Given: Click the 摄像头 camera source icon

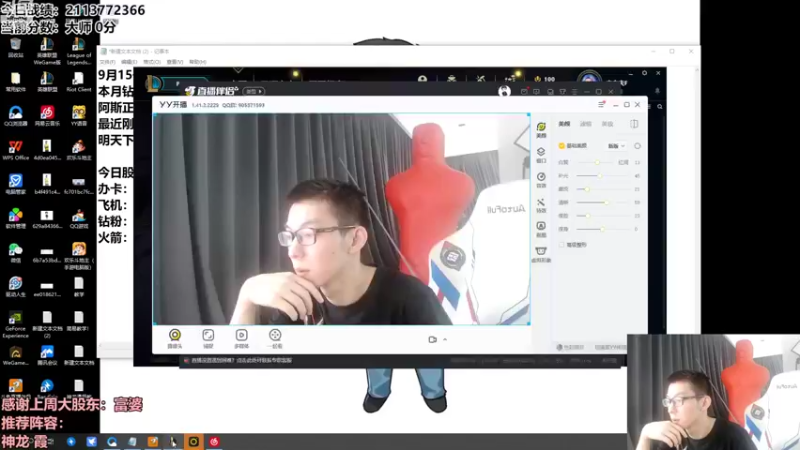Looking at the screenshot, I should 174,338.
